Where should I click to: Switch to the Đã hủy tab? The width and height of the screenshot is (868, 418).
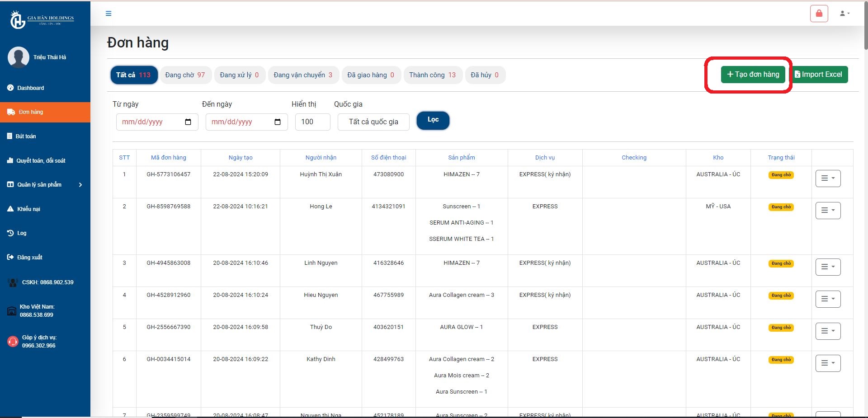[x=485, y=75]
